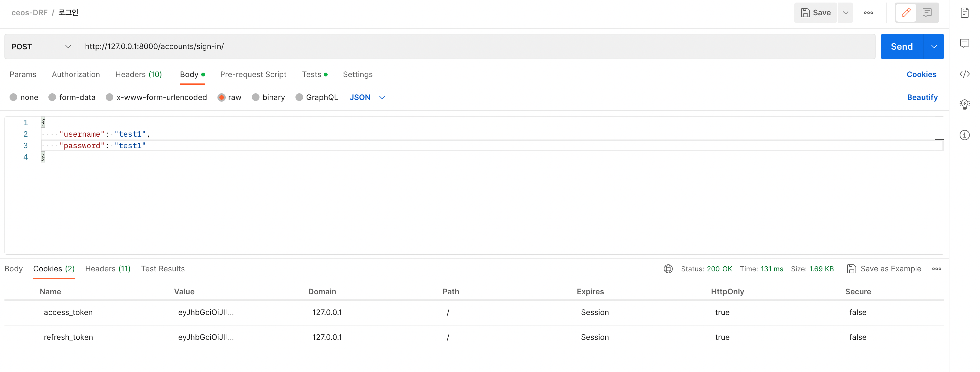Click the HttpOnly column header
Viewport: 980px width, 372px height.
728,292
